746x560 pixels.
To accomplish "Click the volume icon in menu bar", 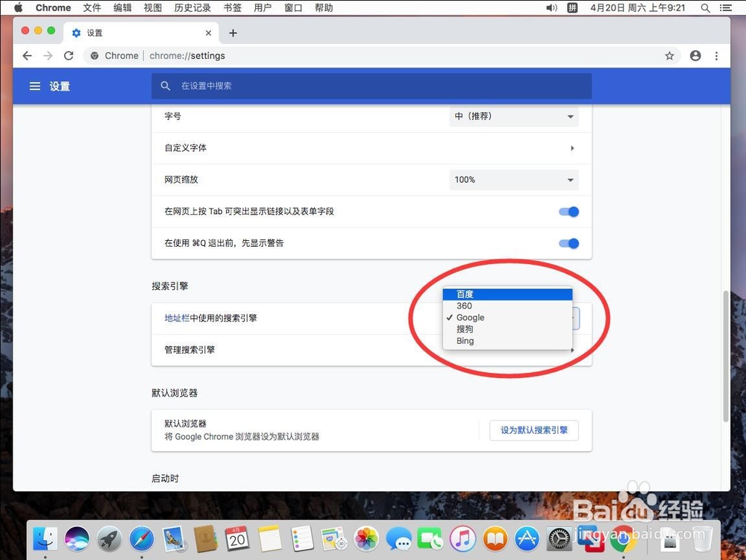I will 551,7.
